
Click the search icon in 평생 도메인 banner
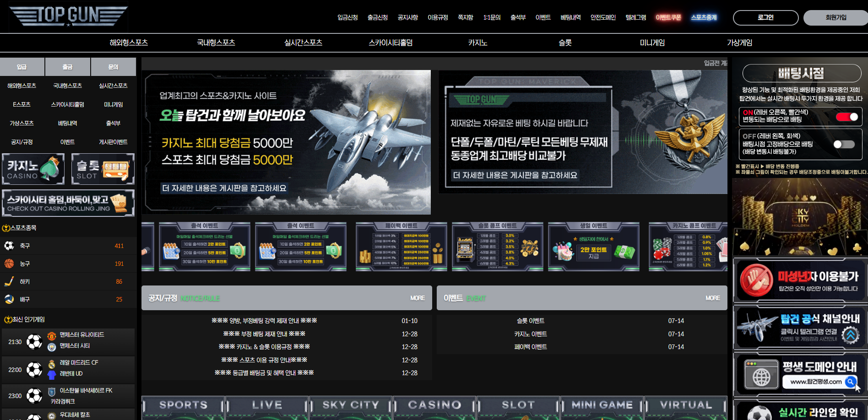click(850, 382)
